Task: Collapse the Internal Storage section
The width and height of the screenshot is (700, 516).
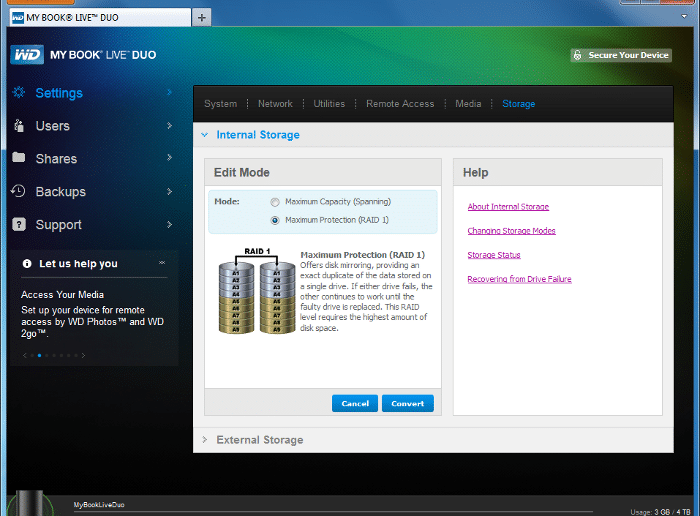Action: click(204, 135)
